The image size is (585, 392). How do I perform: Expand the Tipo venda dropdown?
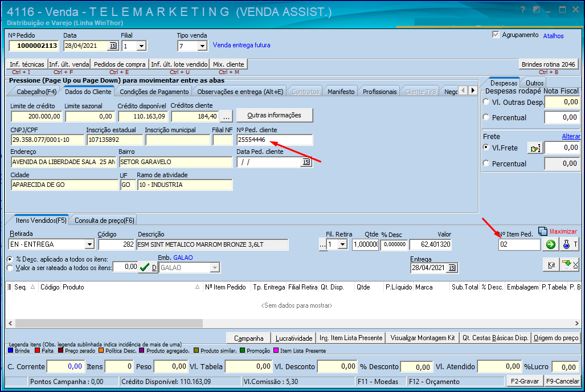(202, 46)
